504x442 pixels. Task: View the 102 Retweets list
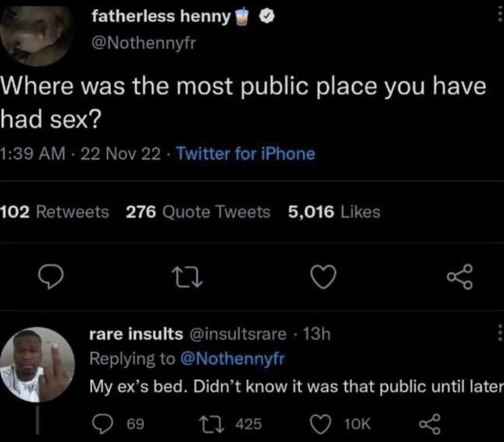pos(55,212)
